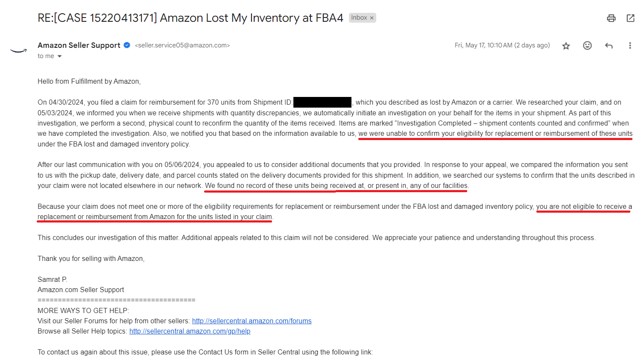This screenshot has width=644, height=363.
Task: Click the blue verified sender badge
Action: (127, 45)
